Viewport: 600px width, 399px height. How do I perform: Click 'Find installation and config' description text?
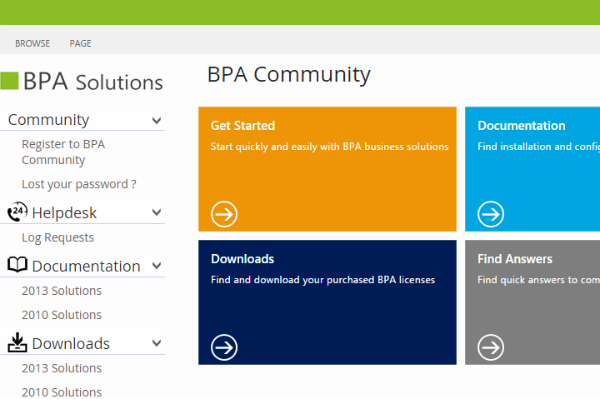click(538, 147)
